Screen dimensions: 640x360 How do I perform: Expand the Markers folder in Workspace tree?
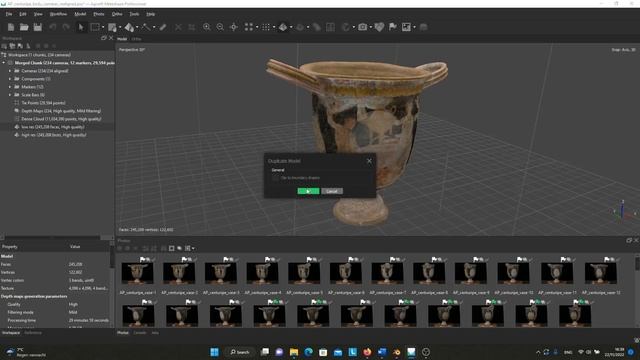10,87
